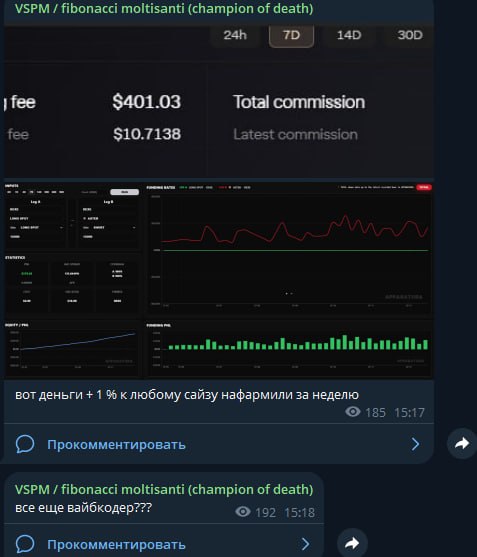Click Прокомментировать under the 15:18 post
Screen dimensions: 477x557
pyautogui.click(x=116, y=544)
